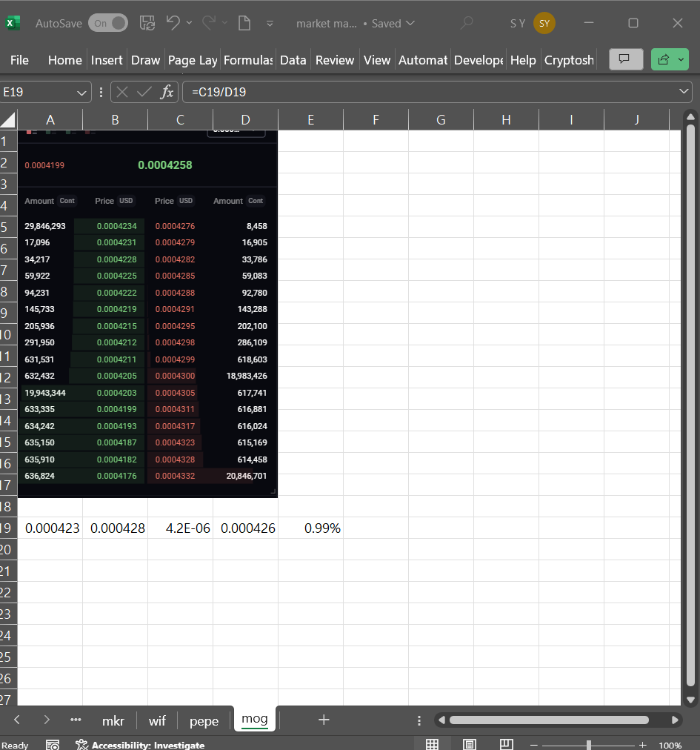Open the Draw ribbon tab
The image size is (700, 750).
pos(145,60)
